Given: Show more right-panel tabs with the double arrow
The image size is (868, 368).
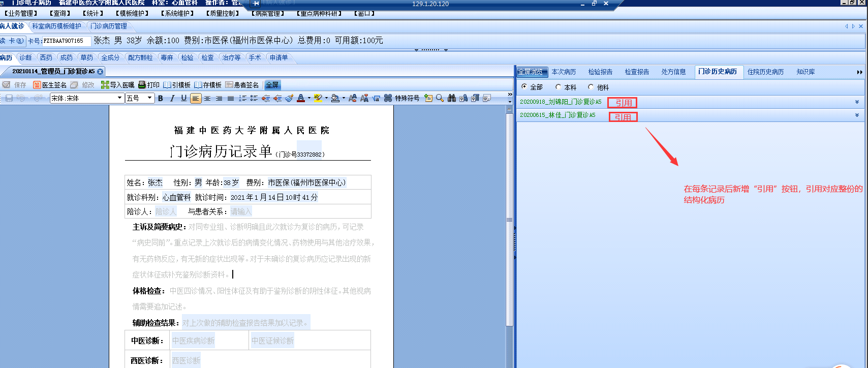Looking at the screenshot, I should (x=859, y=72).
